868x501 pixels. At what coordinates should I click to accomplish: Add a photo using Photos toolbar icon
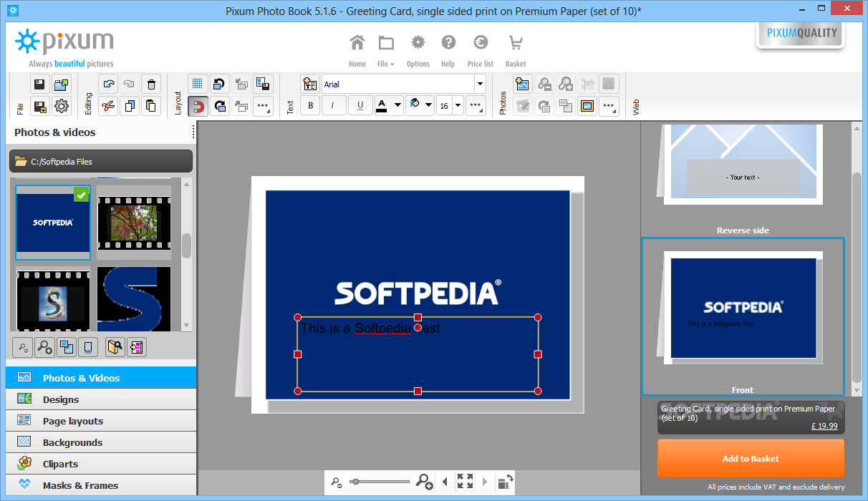tap(523, 84)
